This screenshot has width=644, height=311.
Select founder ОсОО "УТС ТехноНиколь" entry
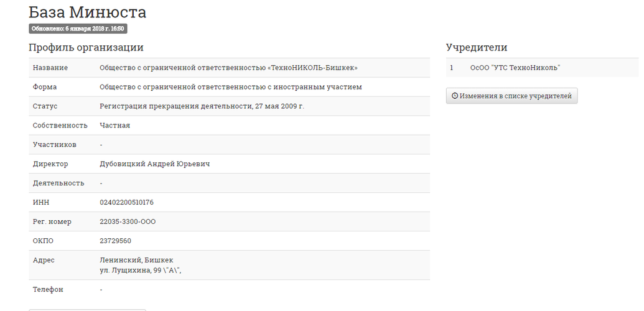tap(515, 68)
